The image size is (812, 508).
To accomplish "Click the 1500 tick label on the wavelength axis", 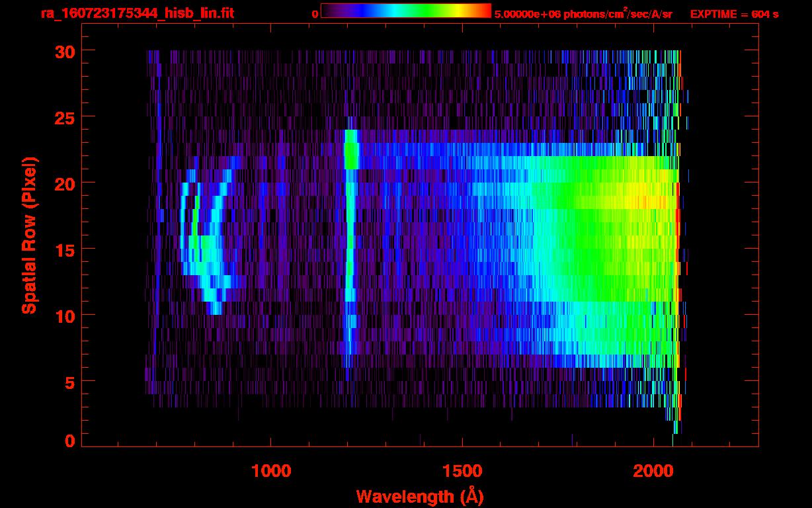I will point(462,471).
